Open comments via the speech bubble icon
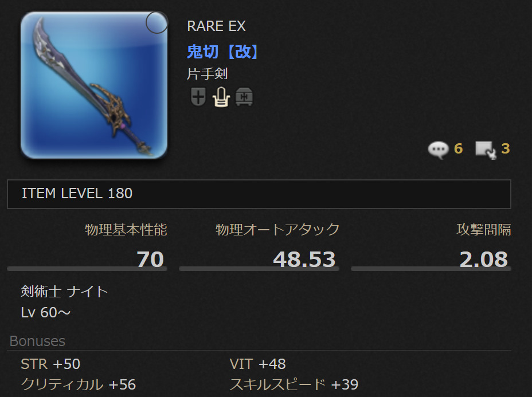 pyautogui.click(x=439, y=150)
